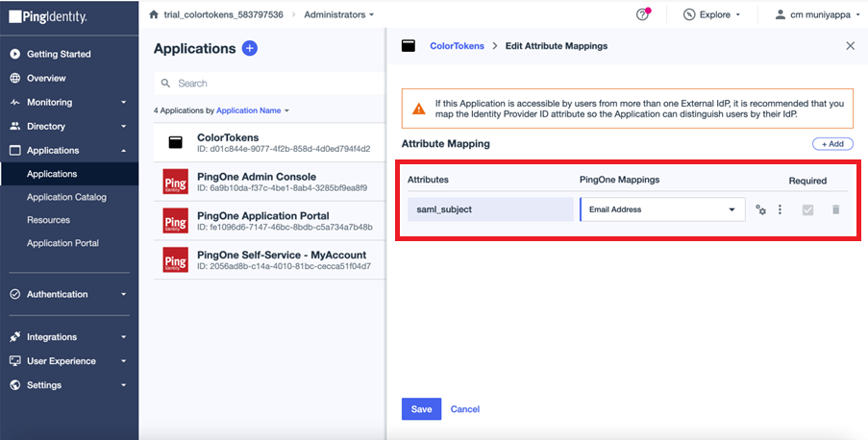Click the home icon next to environment name
Screen dimensions: 868x440
[x=154, y=15]
